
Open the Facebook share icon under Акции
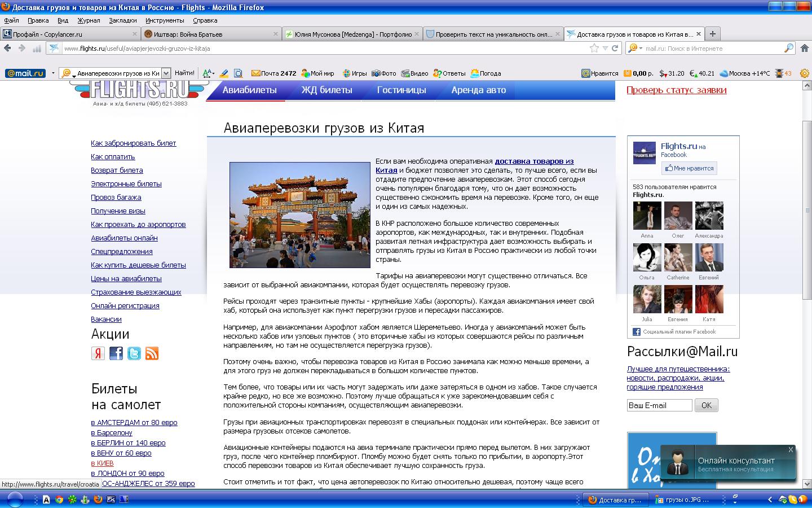click(116, 353)
